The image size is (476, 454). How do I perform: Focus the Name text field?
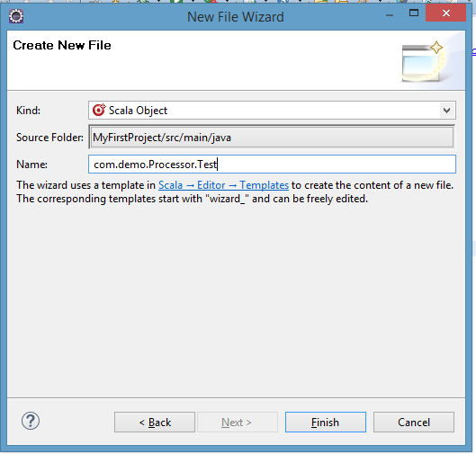click(272, 165)
